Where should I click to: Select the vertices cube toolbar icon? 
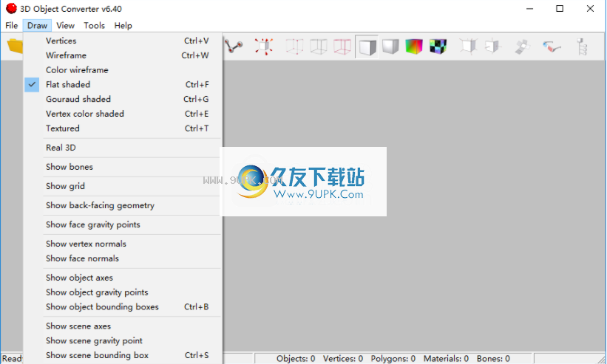click(x=294, y=47)
